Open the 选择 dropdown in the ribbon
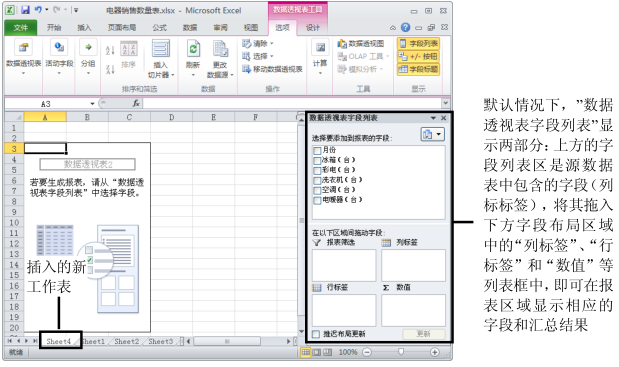619x367 pixels. click(258, 56)
